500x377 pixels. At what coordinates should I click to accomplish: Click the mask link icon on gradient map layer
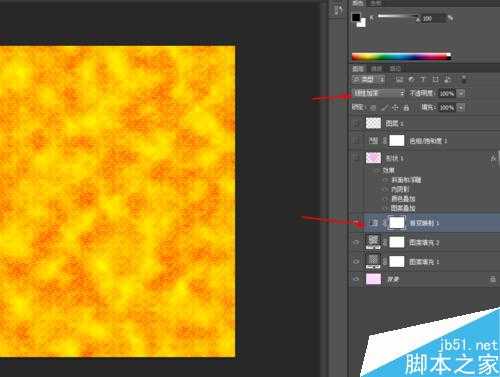(x=385, y=223)
